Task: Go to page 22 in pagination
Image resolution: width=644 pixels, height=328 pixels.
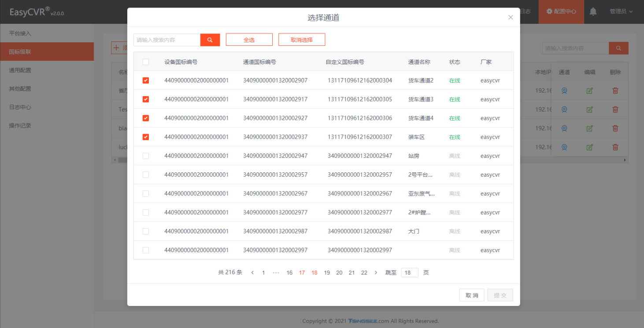Action: pyautogui.click(x=364, y=272)
